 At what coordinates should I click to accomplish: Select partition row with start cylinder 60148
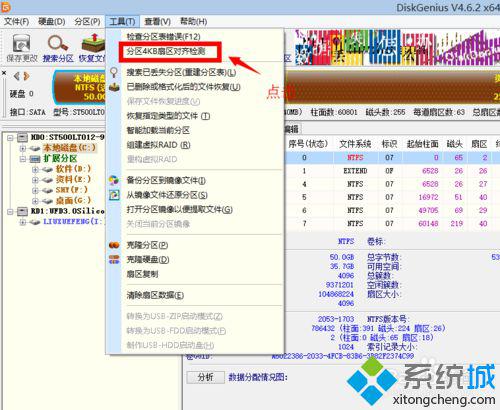point(392,224)
